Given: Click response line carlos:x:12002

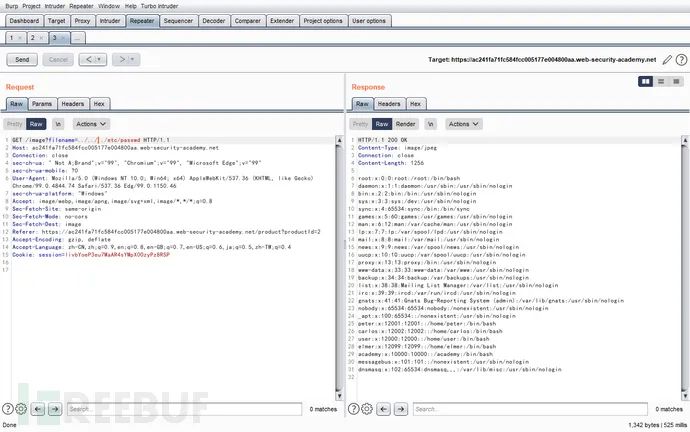Looking at the screenshot, I should point(430,331).
